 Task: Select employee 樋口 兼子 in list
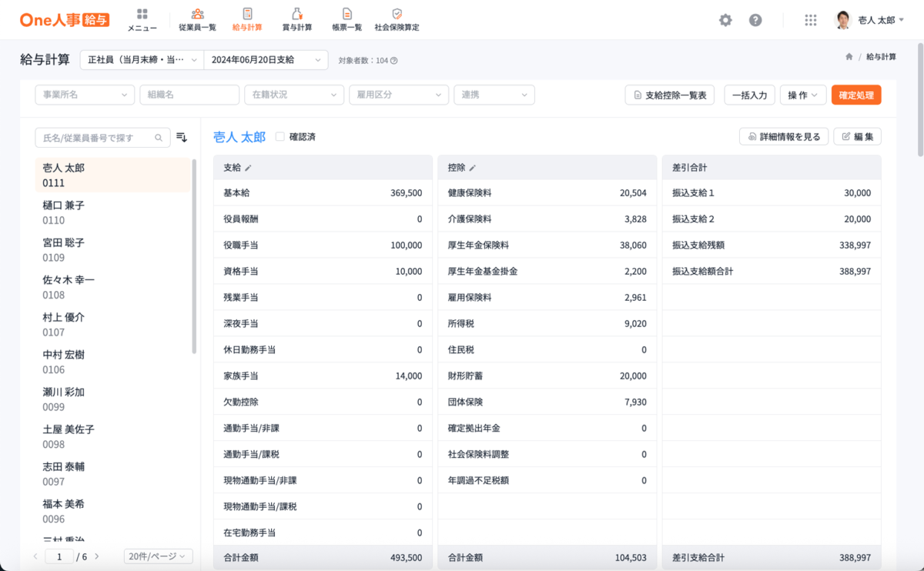point(112,212)
